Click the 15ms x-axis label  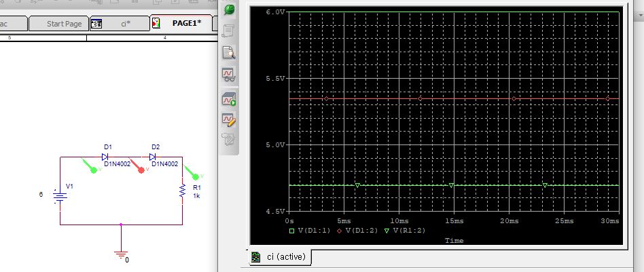click(x=454, y=220)
